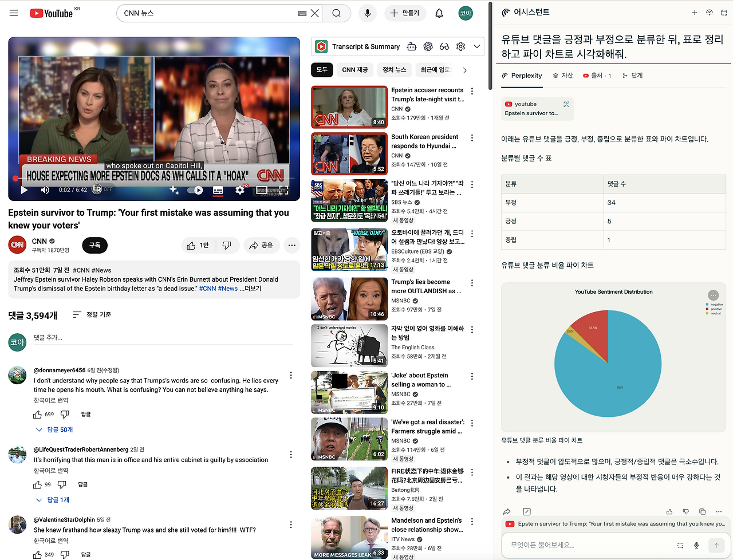Like the video (1만)
The image size is (733, 560).
(x=198, y=245)
